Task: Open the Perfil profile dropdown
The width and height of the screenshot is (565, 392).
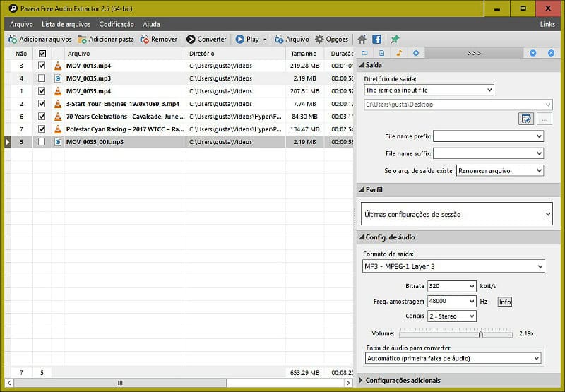Action: [456, 214]
